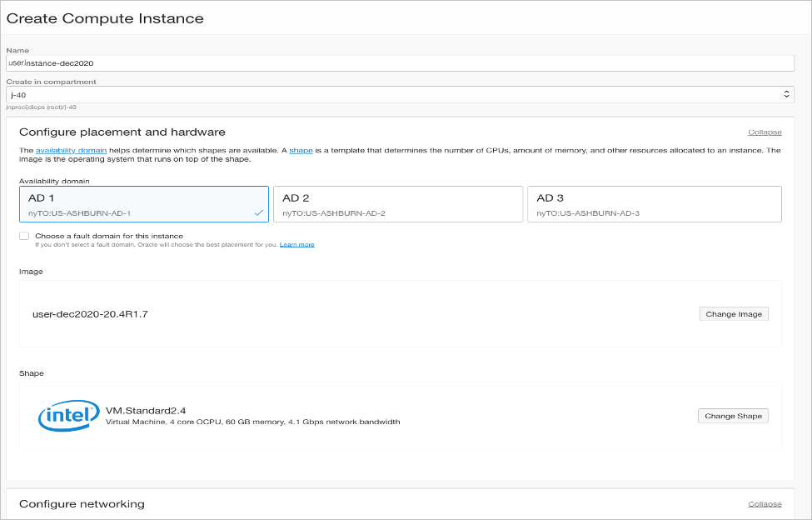Viewport: 812px width, 520px height.
Task: Click the Configure networking heading
Action: (x=82, y=504)
